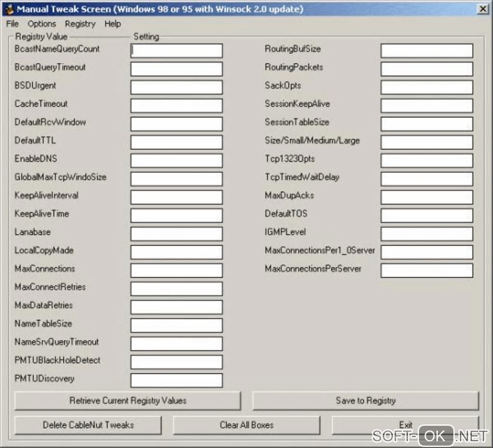Focus the SessionKeepAlive setting field
The width and height of the screenshot is (493, 448).
pos(427,106)
